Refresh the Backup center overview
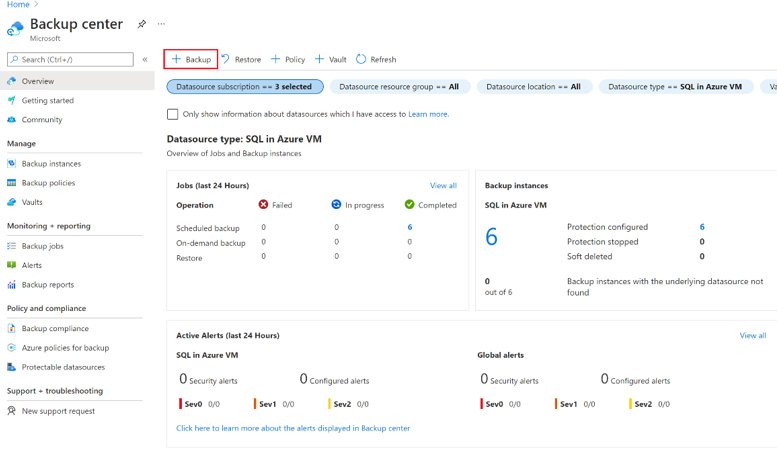 click(376, 59)
